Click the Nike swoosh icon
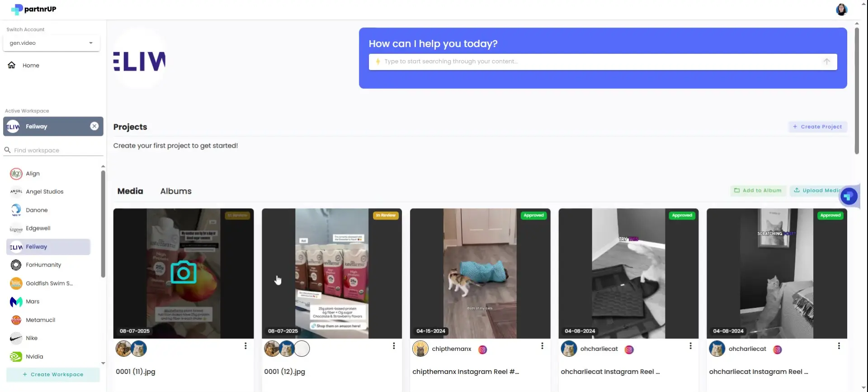This screenshot has width=868, height=392. click(x=16, y=338)
